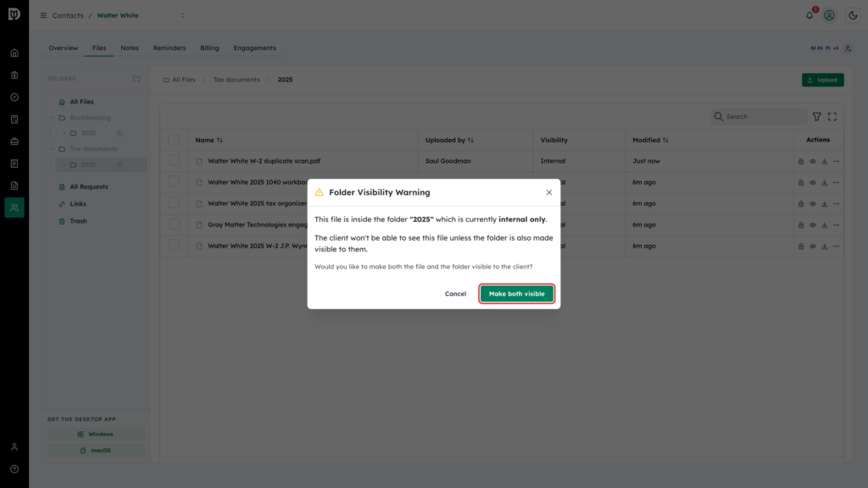Toggle dark mode moon icon
The width and height of the screenshot is (868, 488).
point(853,15)
